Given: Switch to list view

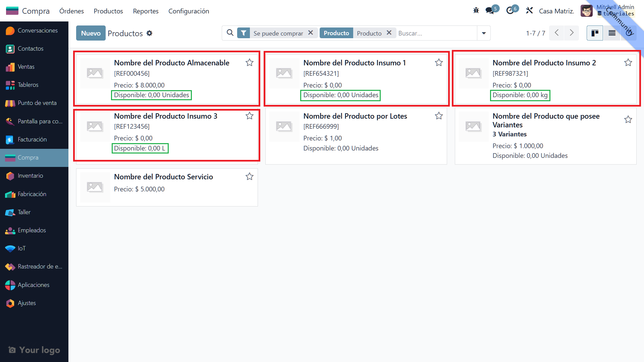Looking at the screenshot, I should pyautogui.click(x=612, y=33).
